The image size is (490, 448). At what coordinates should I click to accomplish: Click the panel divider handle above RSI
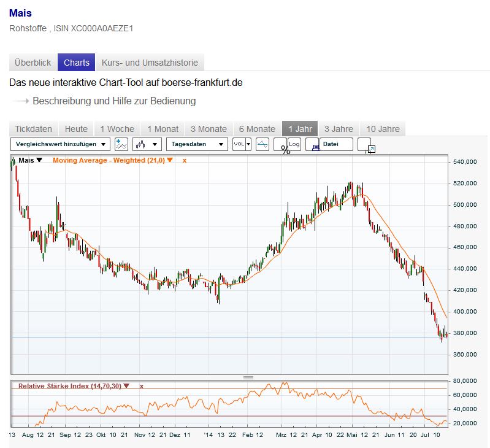click(248, 377)
